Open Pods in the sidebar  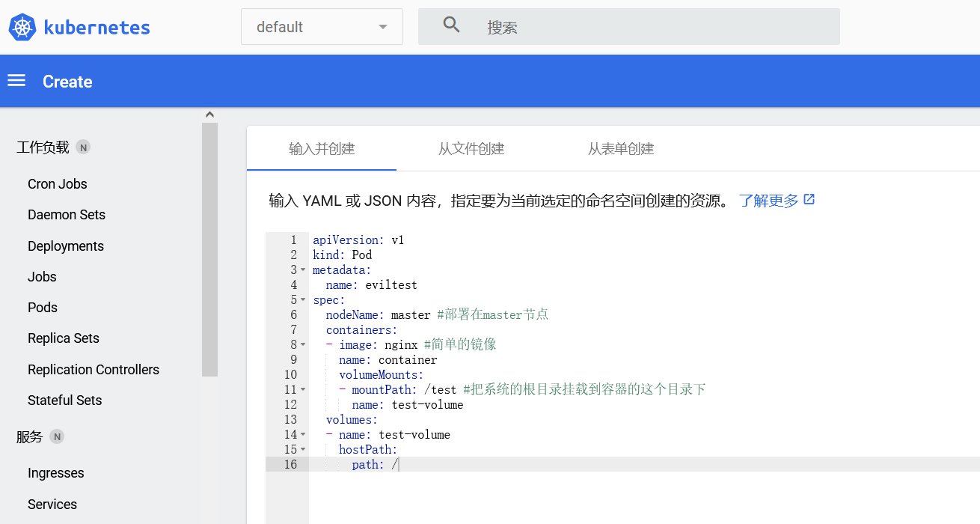tap(43, 308)
